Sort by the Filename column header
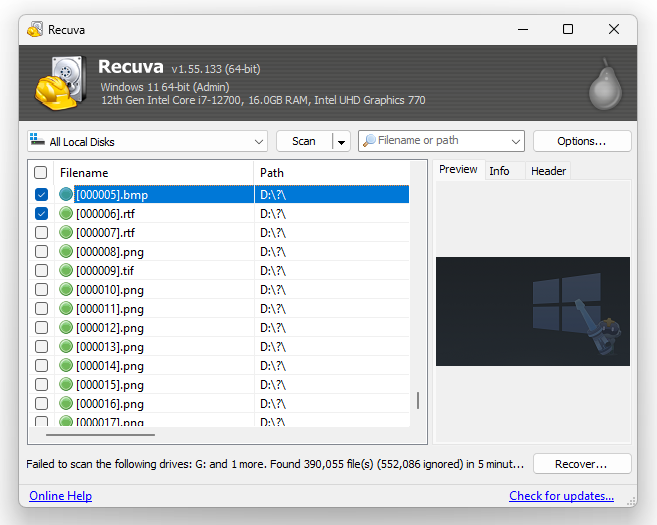Image resolution: width=657 pixels, height=525 pixels. coord(153,173)
